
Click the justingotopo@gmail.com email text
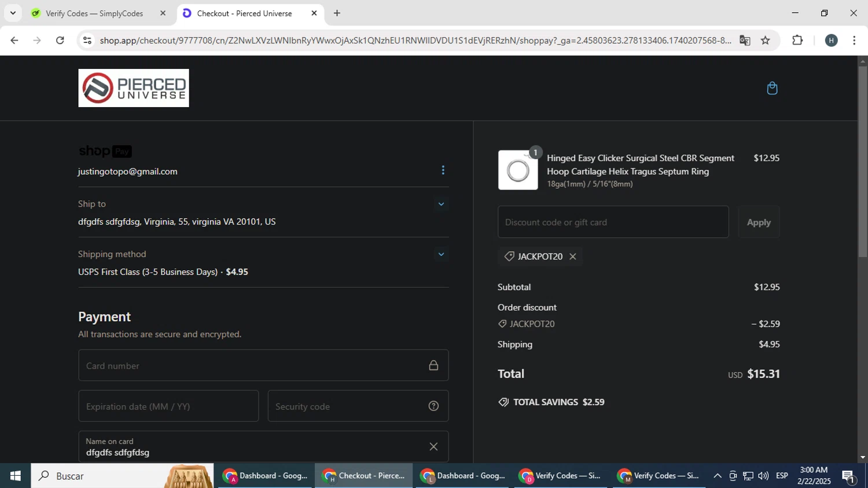tap(128, 171)
